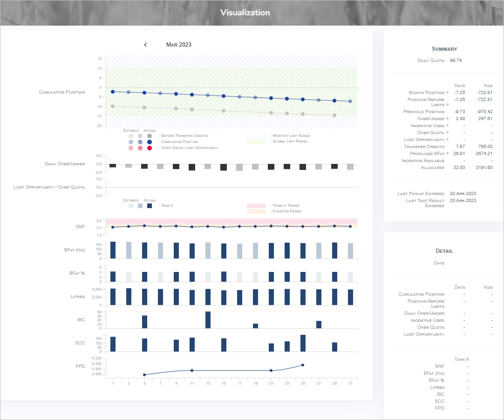Screen dimensions: 504x420
Task: Click the light Estimate swatch for Before Transfer Credits
Action: coord(130,135)
